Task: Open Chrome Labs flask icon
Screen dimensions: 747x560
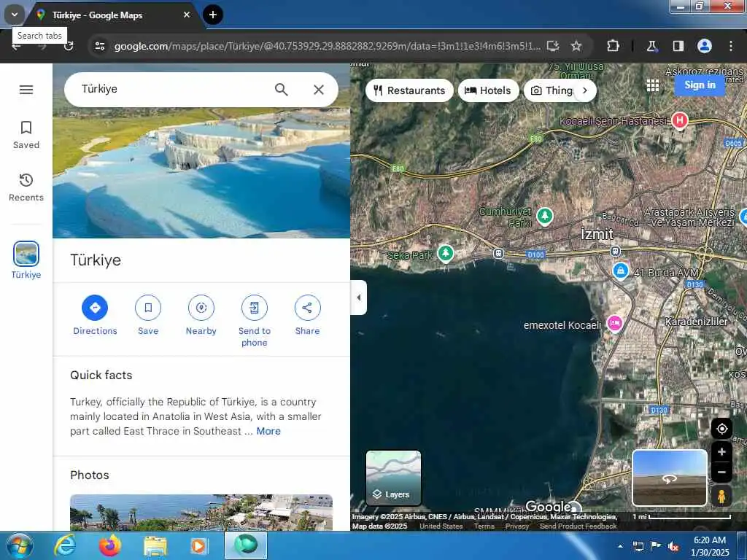Action: point(651,46)
